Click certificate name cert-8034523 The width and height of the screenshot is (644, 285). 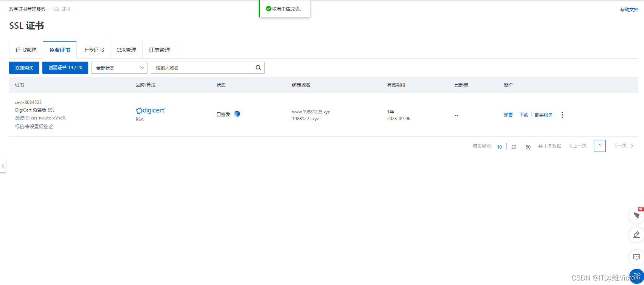(28, 102)
